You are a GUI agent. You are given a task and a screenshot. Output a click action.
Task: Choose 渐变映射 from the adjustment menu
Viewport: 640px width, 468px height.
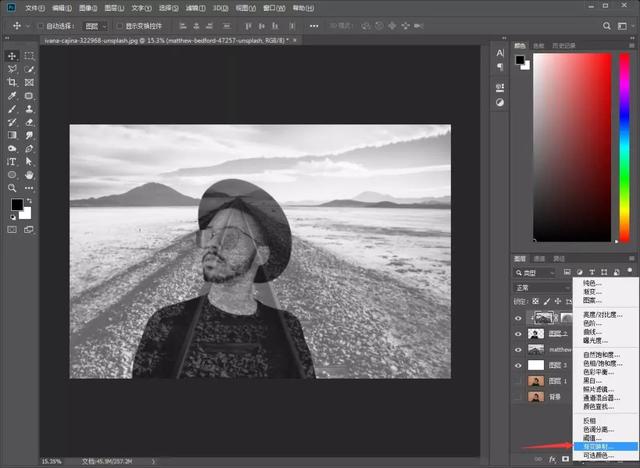606,447
